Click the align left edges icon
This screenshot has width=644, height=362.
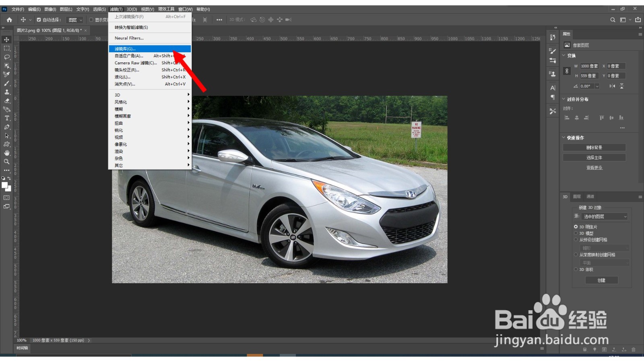567,117
